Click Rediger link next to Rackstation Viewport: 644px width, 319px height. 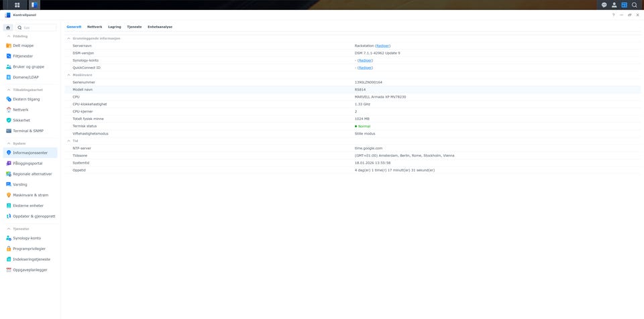[x=383, y=46]
